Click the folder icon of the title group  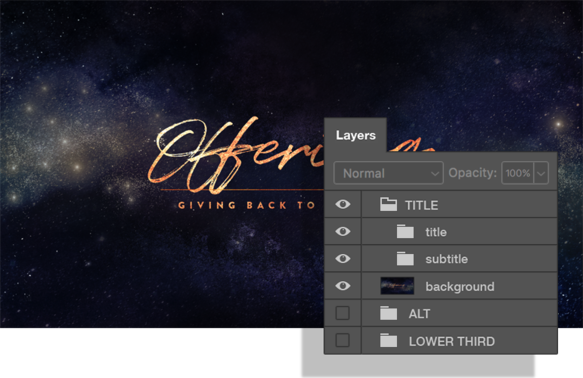point(405,231)
